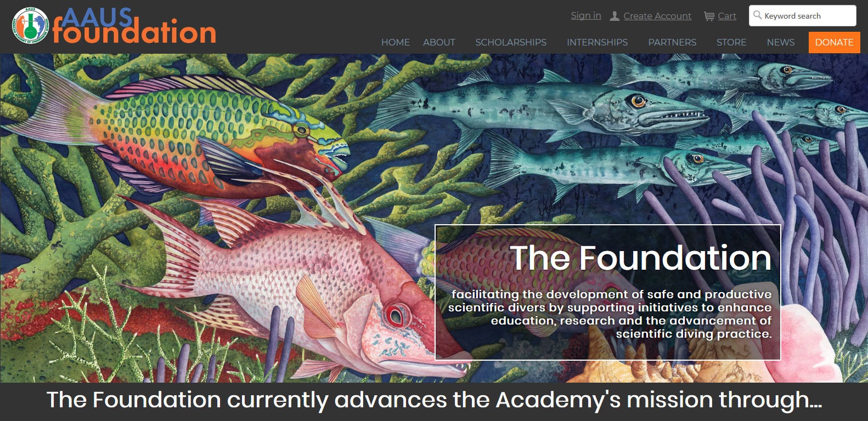Viewport: 868px width, 421px height.
Task: Go to the HOME menu item
Action: pos(396,42)
